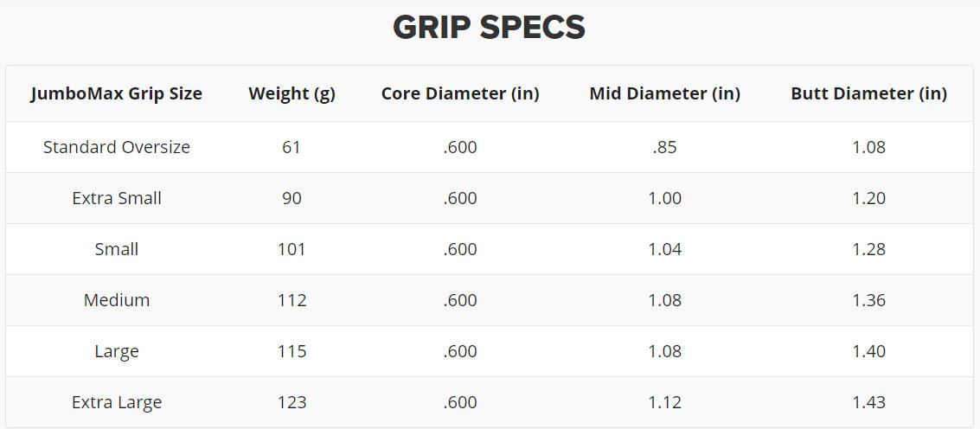The width and height of the screenshot is (980, 429).
Task: Click the Small grip size cell
Action: click(116, 249)
